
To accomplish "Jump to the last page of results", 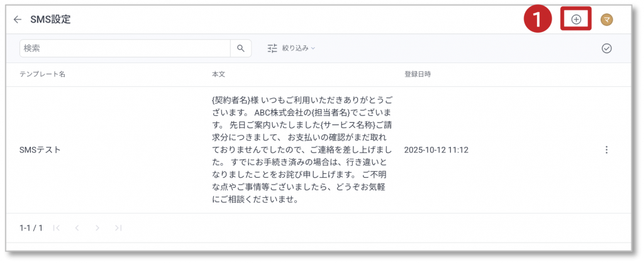I will point(118,227).
